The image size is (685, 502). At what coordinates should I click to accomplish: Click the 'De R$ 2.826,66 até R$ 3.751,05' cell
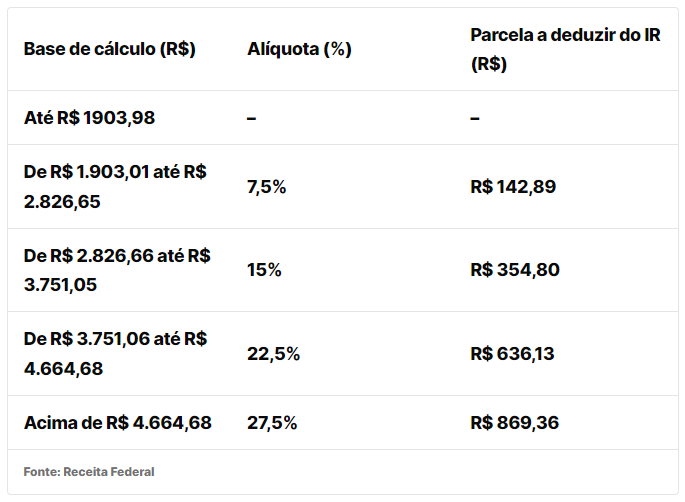117,270
